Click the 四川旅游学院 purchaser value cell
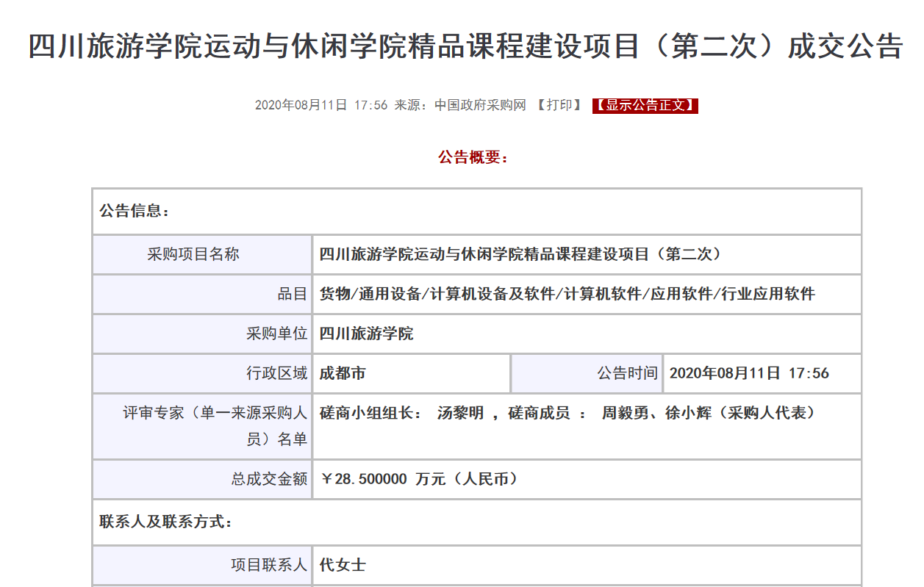This screenshot has height=587, width=924. coord(587,334)
